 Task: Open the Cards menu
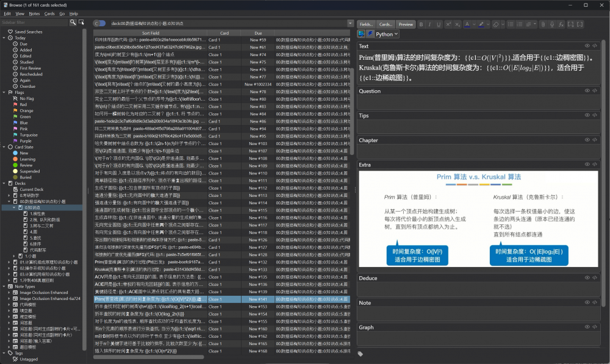[49, 13]
